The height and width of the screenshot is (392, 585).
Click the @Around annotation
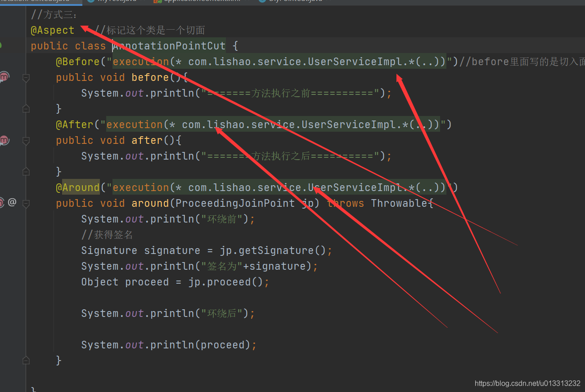77,187
